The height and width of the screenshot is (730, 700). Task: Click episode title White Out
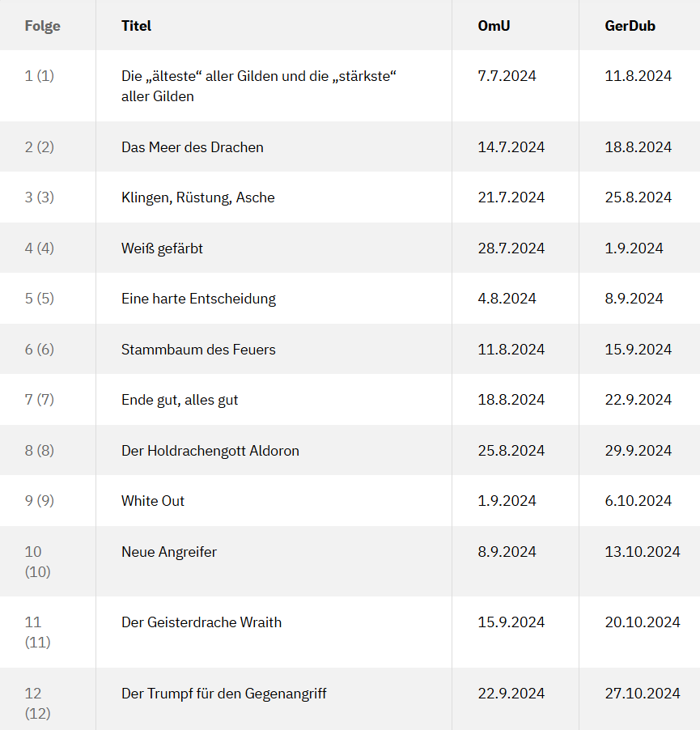click(153, 501)
